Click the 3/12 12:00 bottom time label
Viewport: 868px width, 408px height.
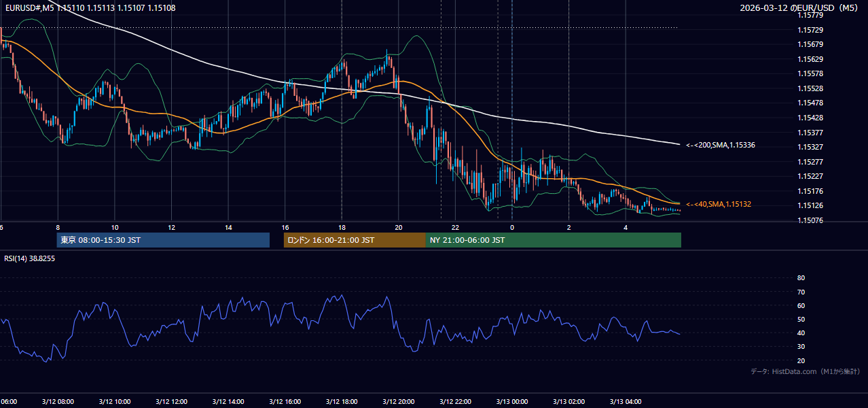[x=171, y=401]
